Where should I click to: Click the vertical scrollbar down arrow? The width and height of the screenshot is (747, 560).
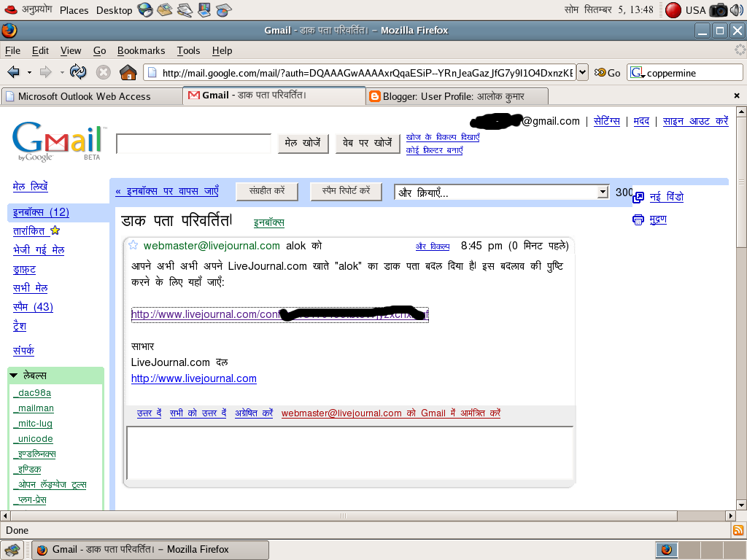(x=741, y=505)
